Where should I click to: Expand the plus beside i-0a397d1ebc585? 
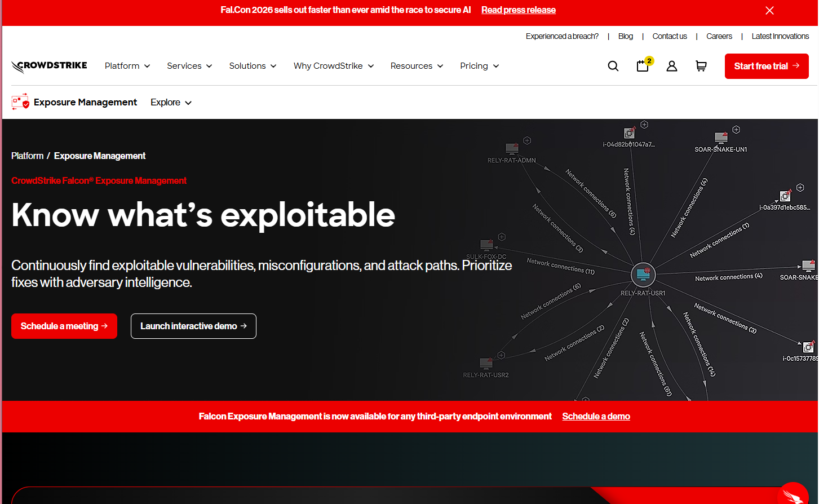click(800, 187)
